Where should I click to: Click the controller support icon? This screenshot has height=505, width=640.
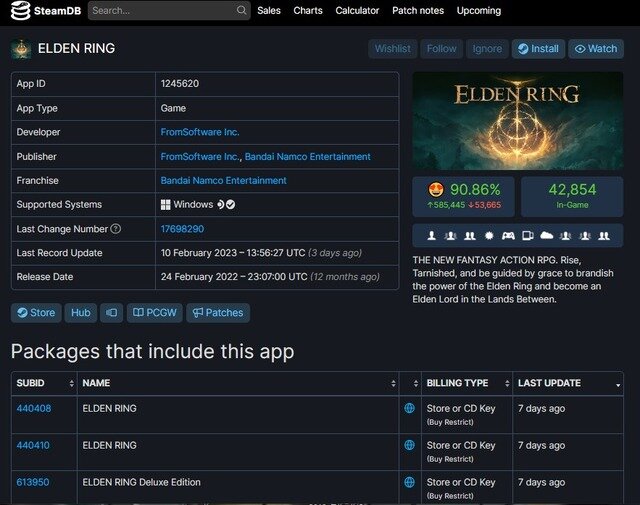508,236
